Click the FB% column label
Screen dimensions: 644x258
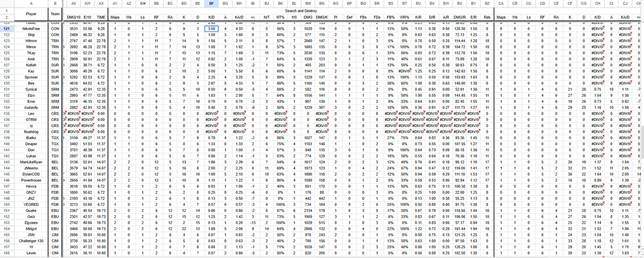(x=391, y=18)
